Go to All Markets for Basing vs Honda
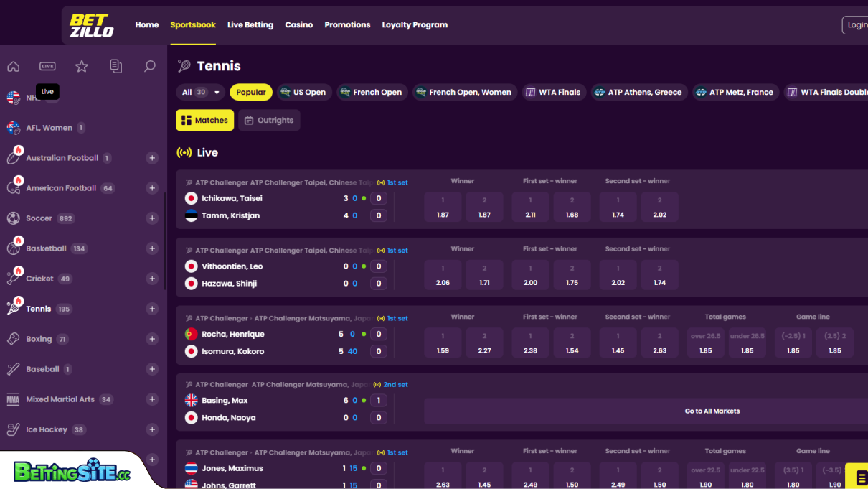 coord(712,411)
